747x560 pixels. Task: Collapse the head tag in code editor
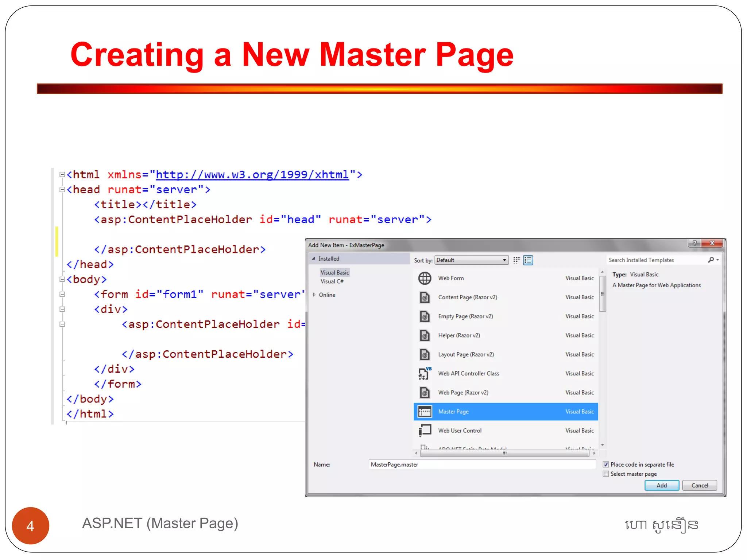62,190
